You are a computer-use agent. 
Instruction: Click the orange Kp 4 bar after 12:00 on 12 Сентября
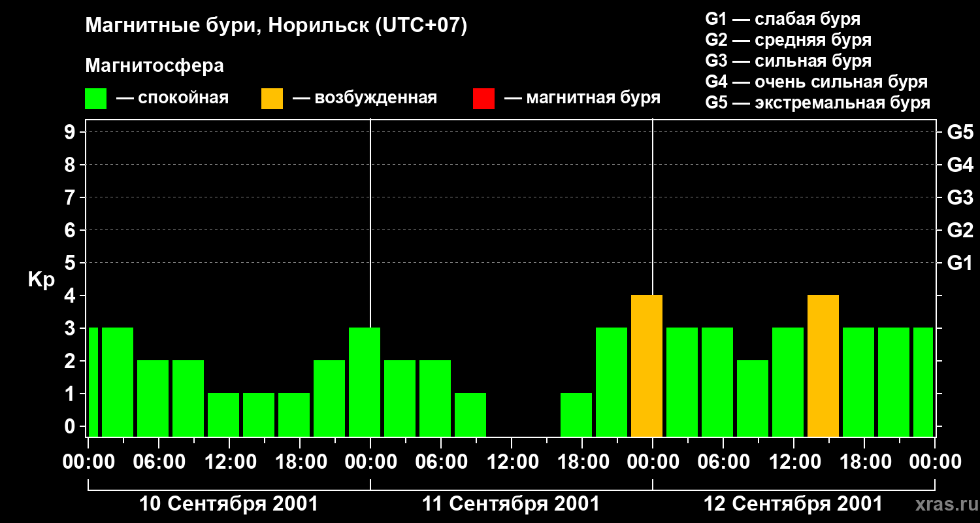point(823,365)
